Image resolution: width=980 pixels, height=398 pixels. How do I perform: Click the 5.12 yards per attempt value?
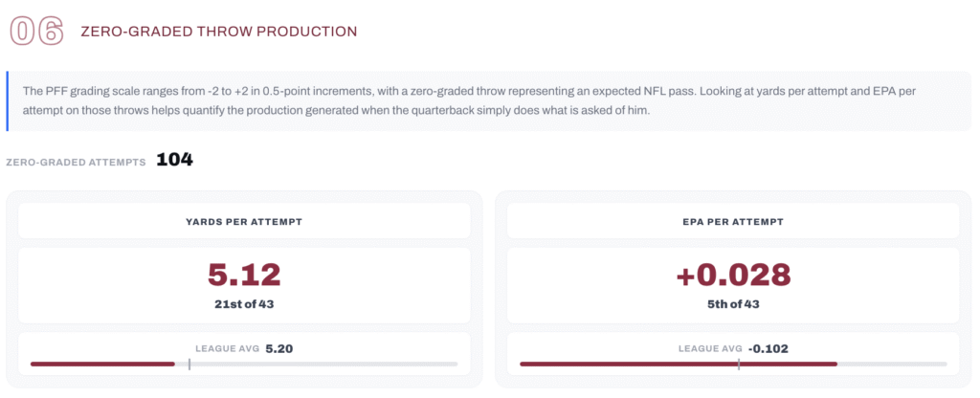click(244, 275)
